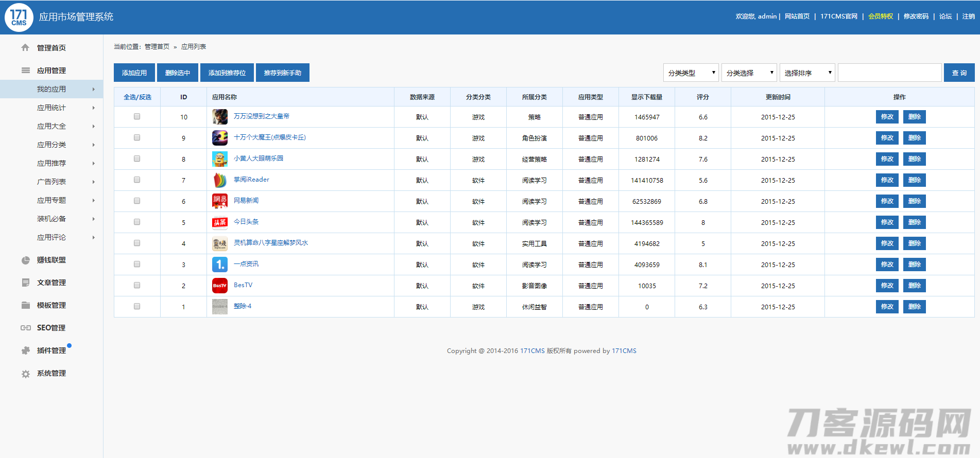Click the link icon for SEO管理

[x=25, y=328]
